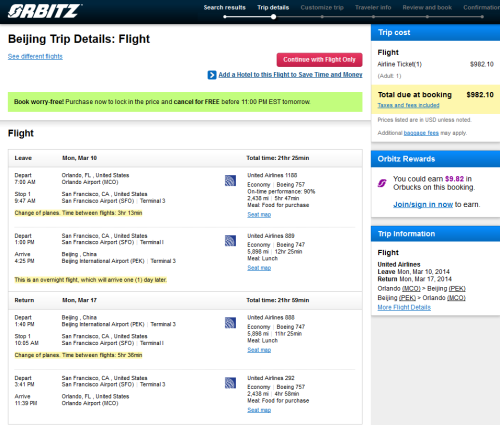Click the Orbitz logo
The height and width of the screenshot is (425, 500).
(45, 11)
